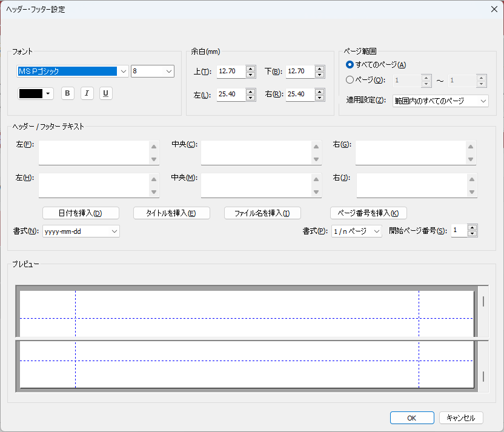Screen dimensions: 504x432
Task: Click the 日付を挿入(D) button
Action: (x=81, y=213)
